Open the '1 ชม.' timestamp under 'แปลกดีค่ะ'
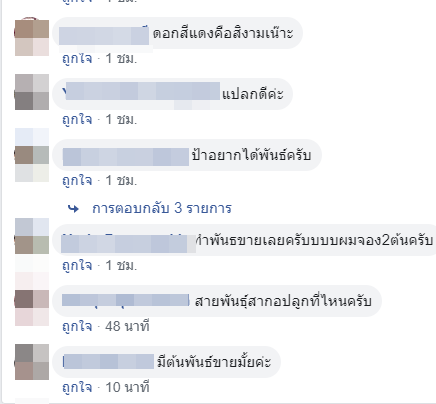This screenshot has width=436, height=404. (x=121, y=119)
